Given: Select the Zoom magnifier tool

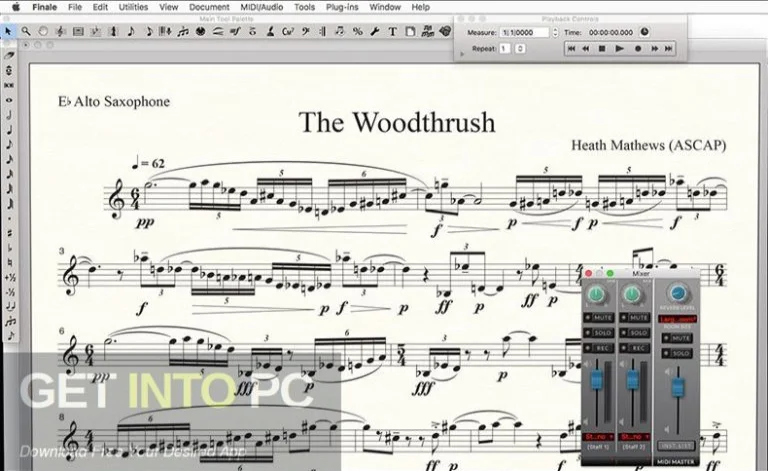Looking at the screenshot, I should [25, 32].
